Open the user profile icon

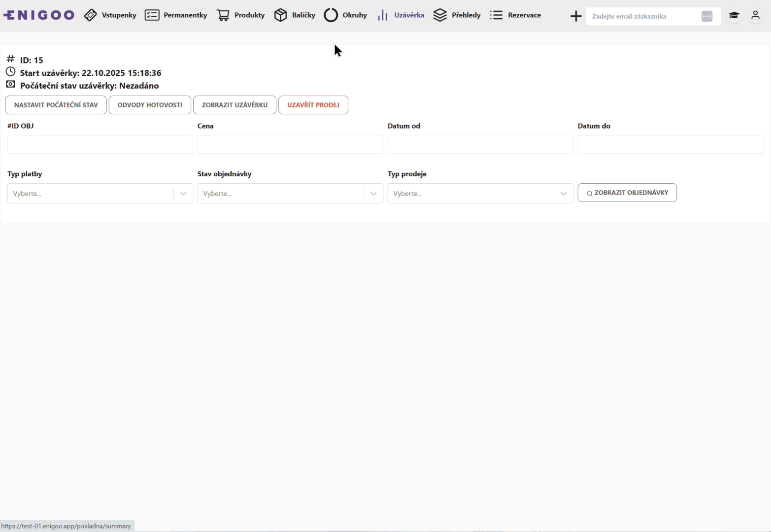click(755, 16)
